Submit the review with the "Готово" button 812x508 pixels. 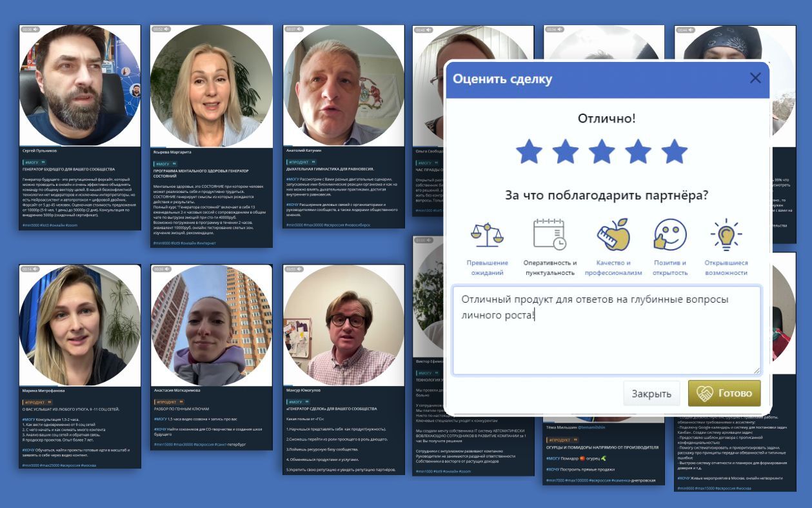point(724,394)
